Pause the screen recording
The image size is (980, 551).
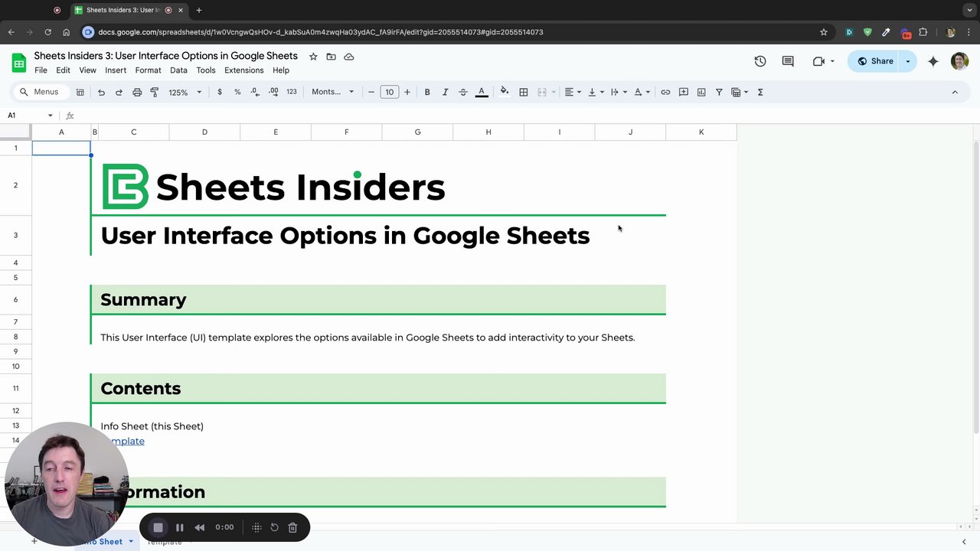point(180,527)
